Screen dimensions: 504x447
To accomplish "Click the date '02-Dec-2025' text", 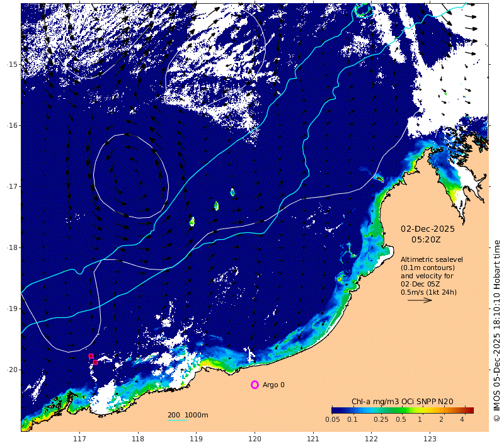I will pyautogui.click(x=428, y=229).
